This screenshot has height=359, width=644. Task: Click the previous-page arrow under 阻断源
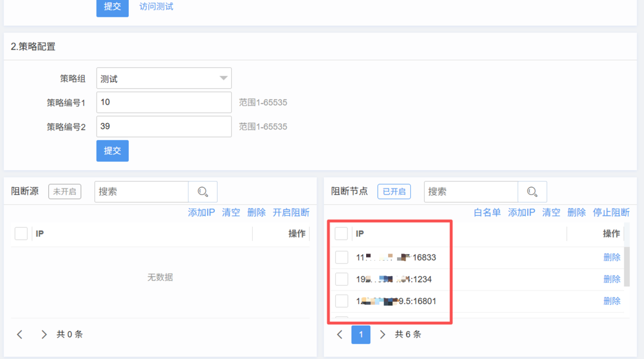[x=20, y=335]
